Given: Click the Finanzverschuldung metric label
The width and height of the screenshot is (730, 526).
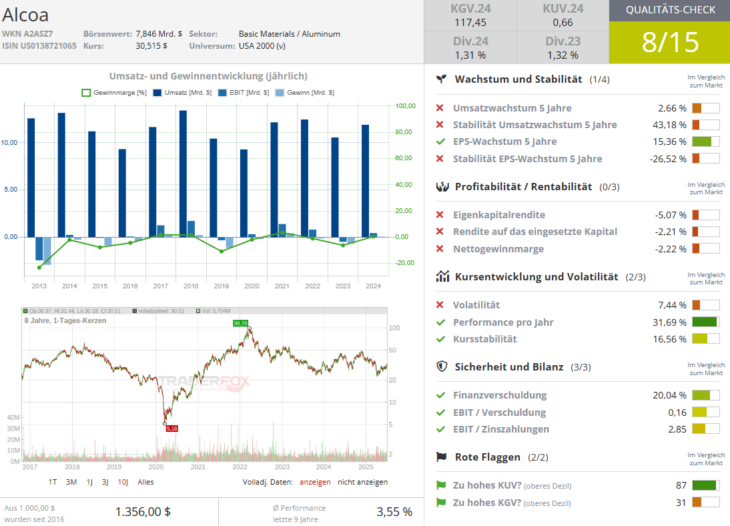Looking at the screenshot, I should pyautogui.click(x=500, y=395).
